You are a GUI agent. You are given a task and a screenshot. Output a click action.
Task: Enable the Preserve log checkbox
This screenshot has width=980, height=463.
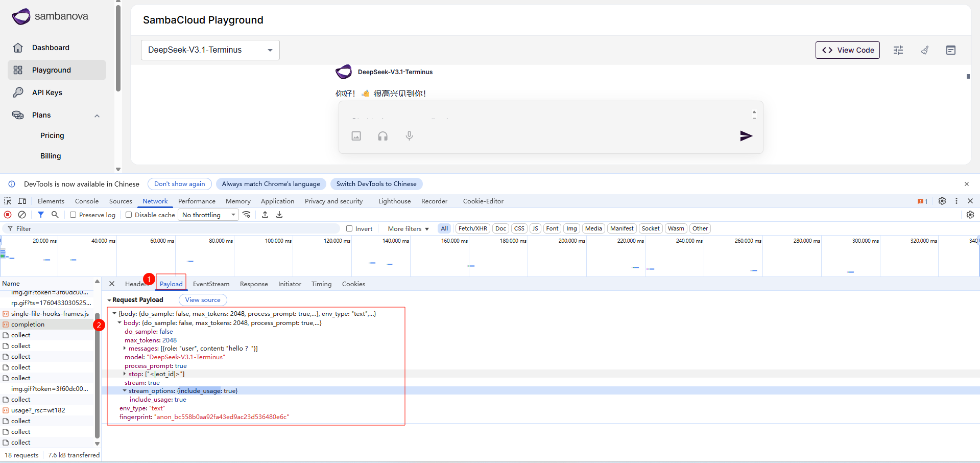(x=73, y=215)
